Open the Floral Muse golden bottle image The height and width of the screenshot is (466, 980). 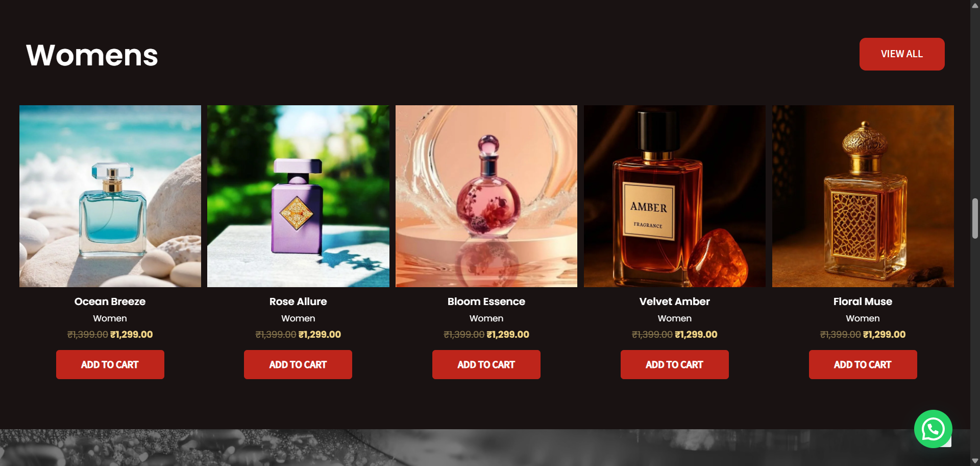point(863,196)
